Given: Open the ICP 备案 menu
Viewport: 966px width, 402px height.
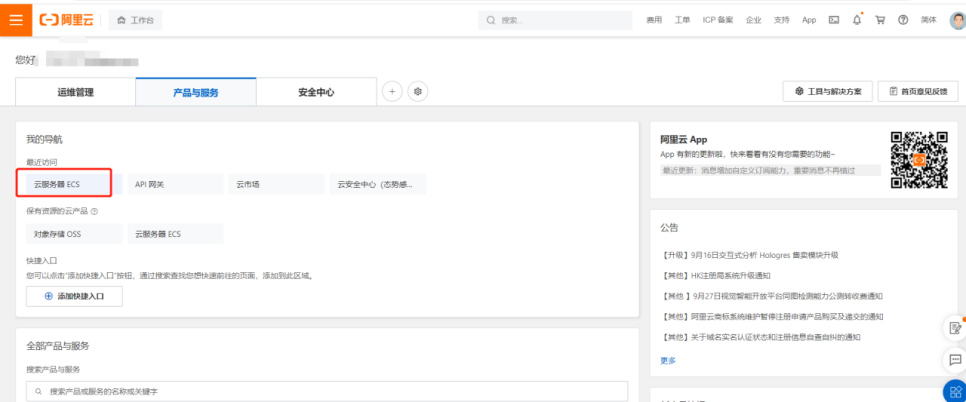Looking at the screenshot, I should pos(718,20).
